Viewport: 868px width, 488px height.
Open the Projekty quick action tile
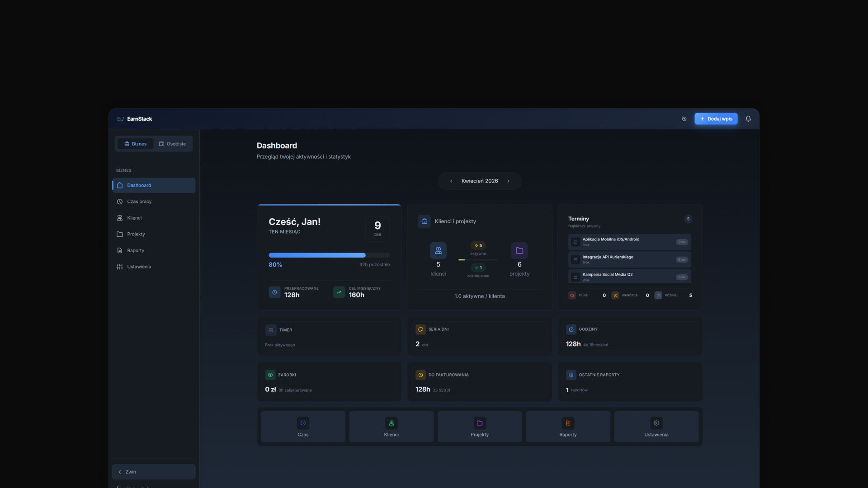point(480,427)
